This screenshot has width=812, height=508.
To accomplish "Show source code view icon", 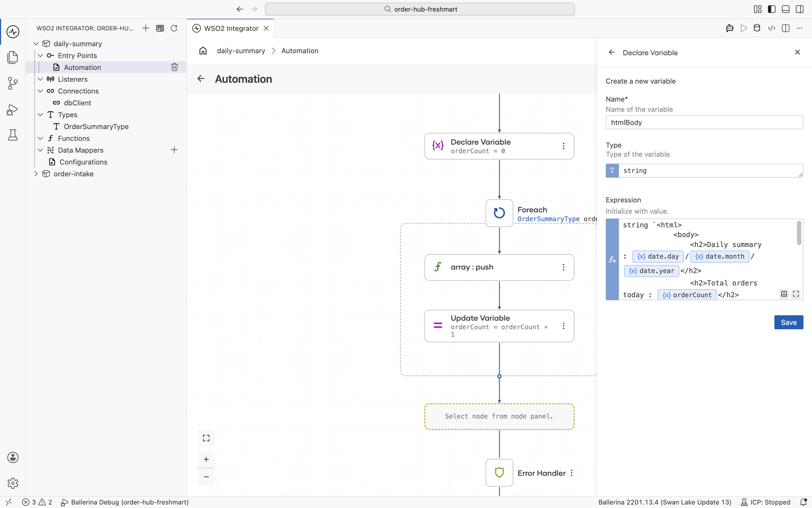I will pyautogui.click(x=771, y=28).
